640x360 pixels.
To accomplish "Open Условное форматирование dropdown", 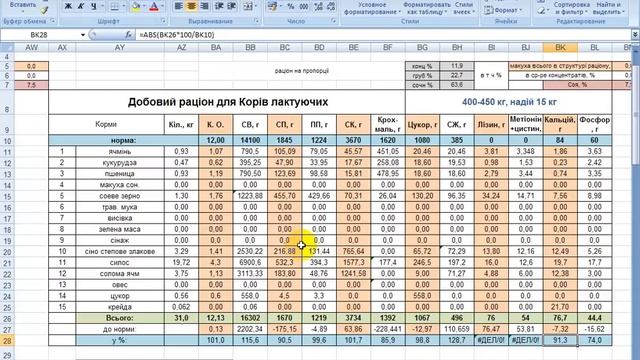I will coord(372,8).
